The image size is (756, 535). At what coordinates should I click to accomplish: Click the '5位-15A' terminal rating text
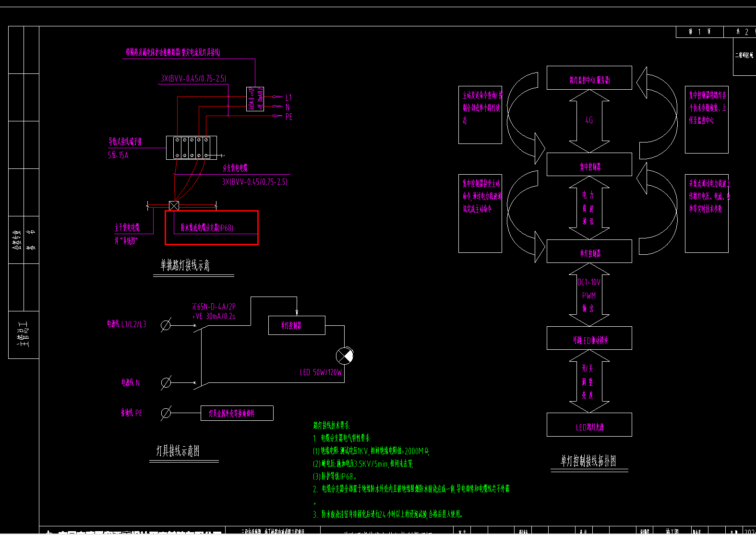coord(118,155)
